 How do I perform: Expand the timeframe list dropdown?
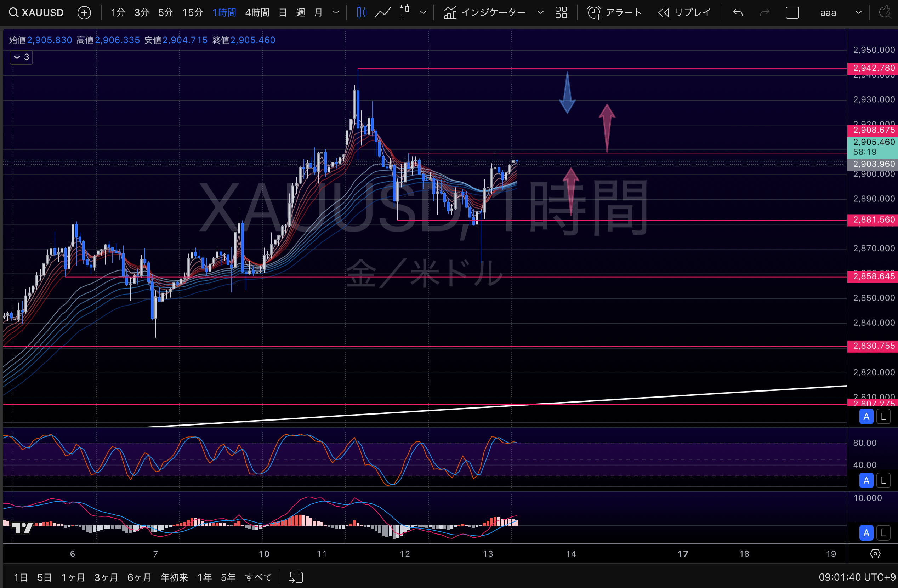[x=336, y=13]
